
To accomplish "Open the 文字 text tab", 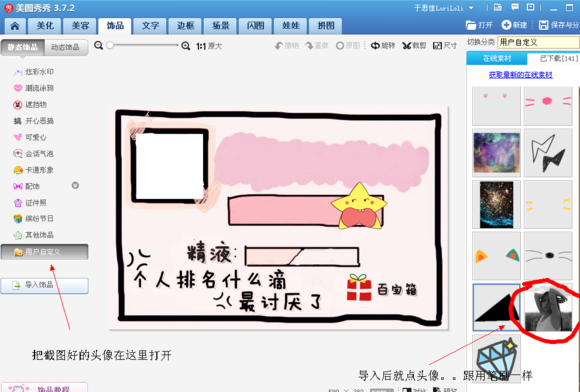I will pyautogui.click(x=150, y=26).
